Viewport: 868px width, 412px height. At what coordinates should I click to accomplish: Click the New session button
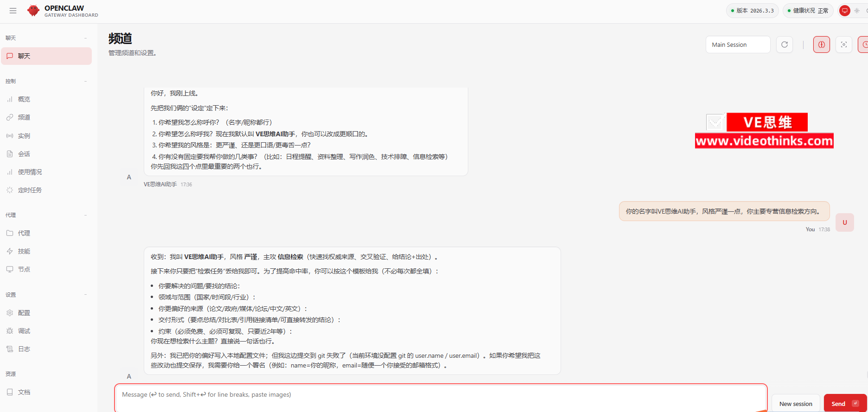coord(796,404)
